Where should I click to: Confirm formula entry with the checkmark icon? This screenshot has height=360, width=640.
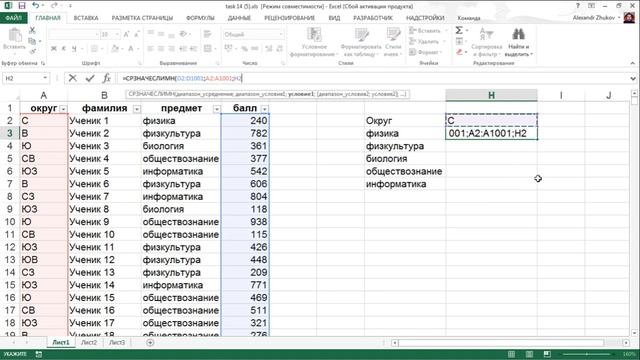(x=90, y=78)
